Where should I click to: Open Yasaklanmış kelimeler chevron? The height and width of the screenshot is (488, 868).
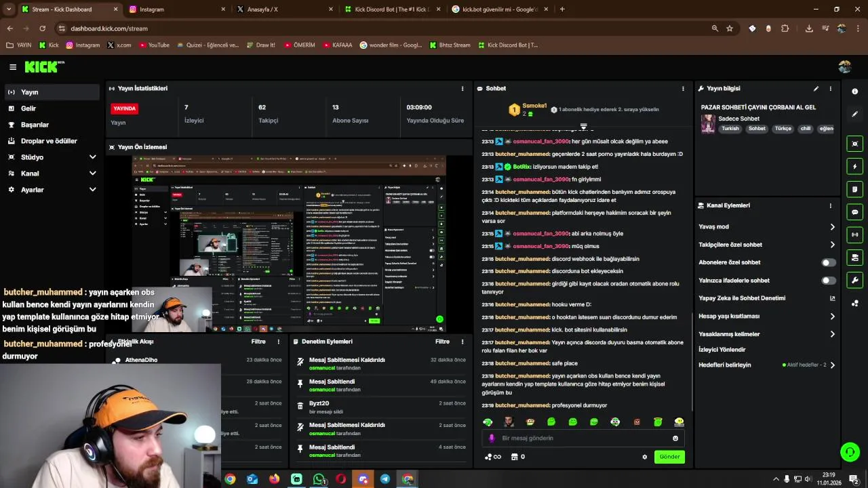pyautogui.click(x=832, y=334)
